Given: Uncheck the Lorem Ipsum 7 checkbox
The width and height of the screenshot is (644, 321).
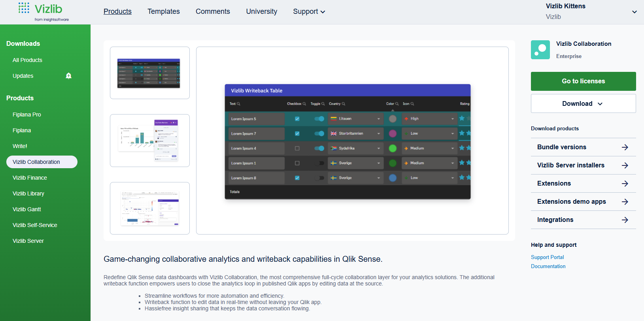Looking at the screenshot, I should tap(297, 133).
